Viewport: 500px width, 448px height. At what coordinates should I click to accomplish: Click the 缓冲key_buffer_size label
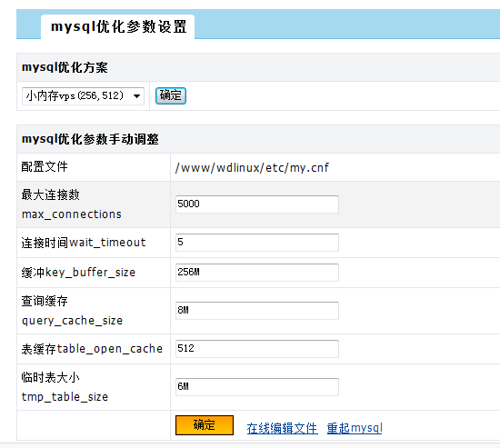tap(78, 273)
